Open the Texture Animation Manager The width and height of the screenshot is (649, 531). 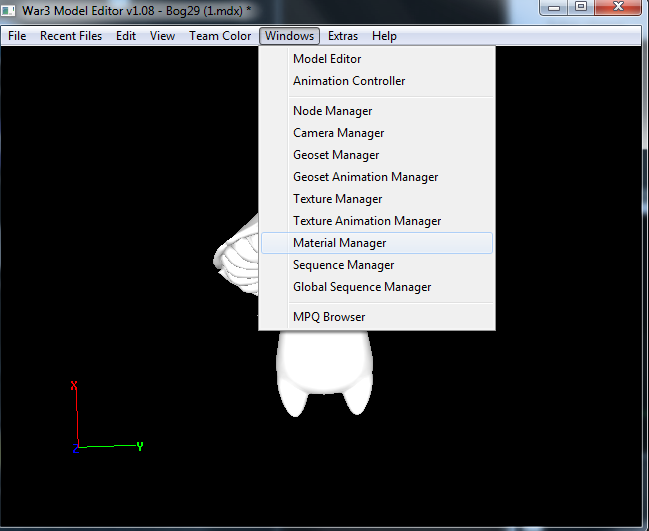click(377, 221)
